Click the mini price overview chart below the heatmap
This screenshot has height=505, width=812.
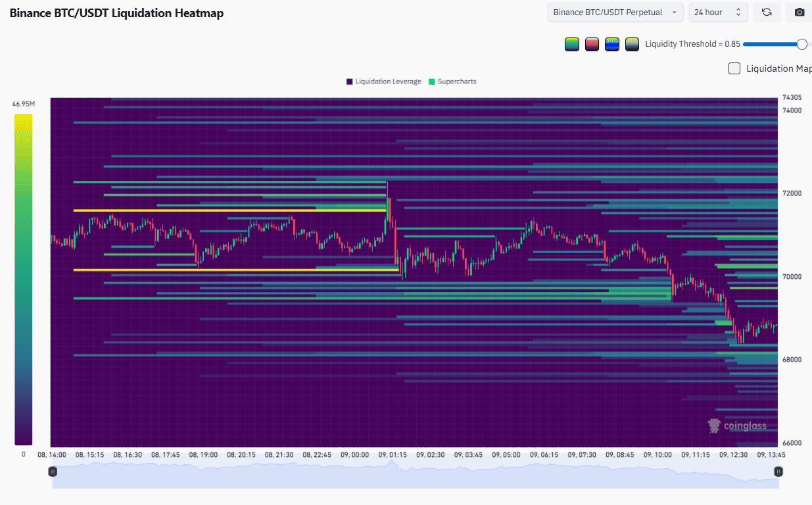[416, 474]
